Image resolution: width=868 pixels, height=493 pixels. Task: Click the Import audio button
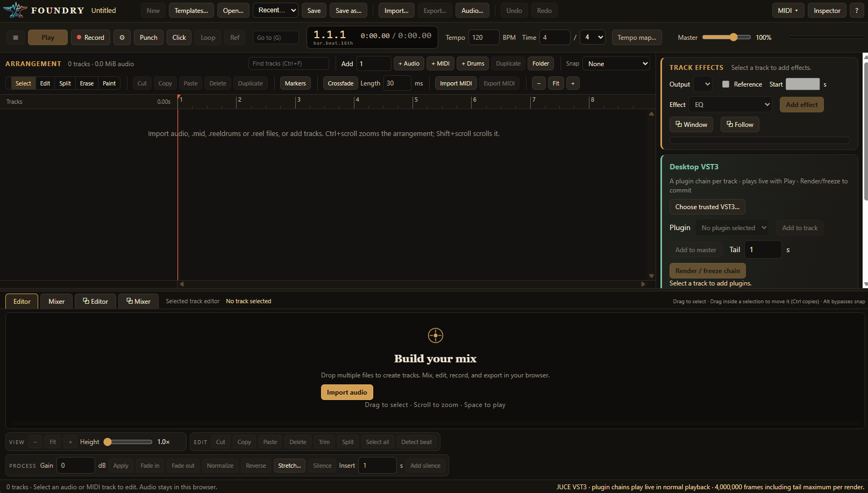tap(347, 392)
